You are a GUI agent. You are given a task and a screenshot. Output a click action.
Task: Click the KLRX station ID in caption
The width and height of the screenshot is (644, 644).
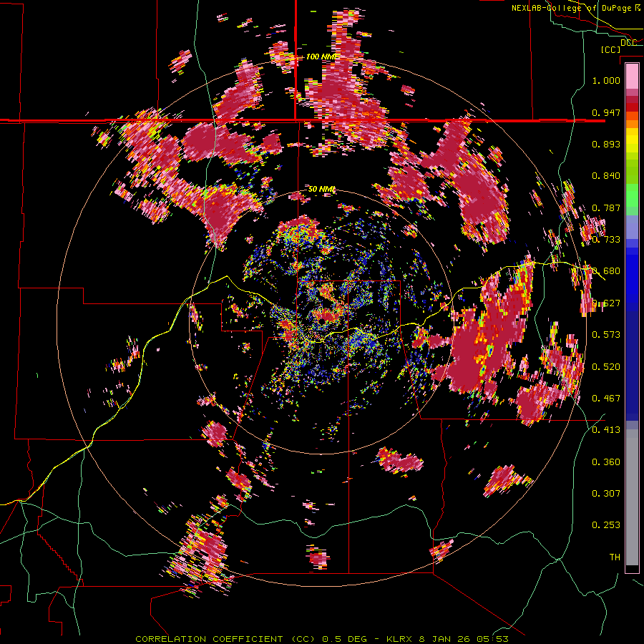[x=400, y=639]
